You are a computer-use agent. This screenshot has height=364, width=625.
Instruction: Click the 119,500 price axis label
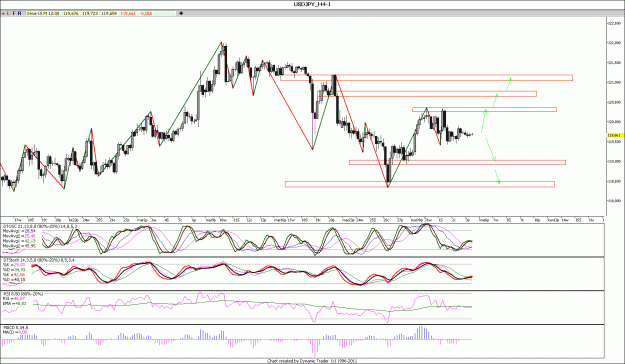click(x=614, y=142)
